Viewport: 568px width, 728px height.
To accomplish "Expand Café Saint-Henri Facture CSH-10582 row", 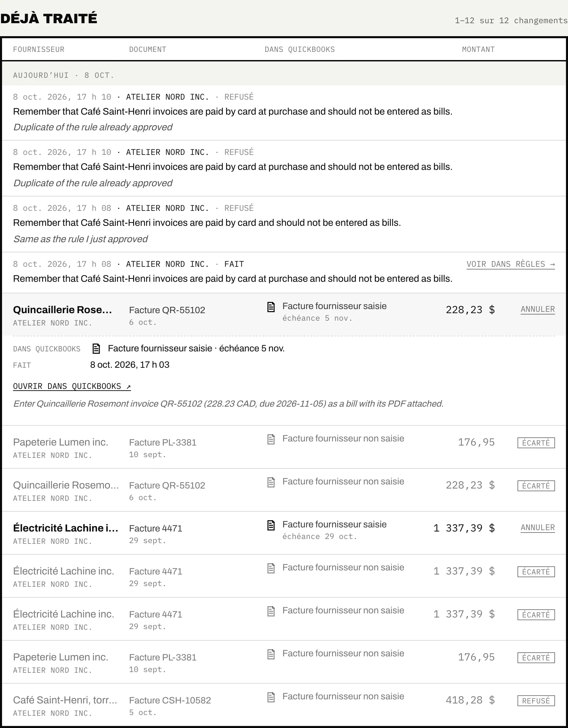I will click(284, 705).
